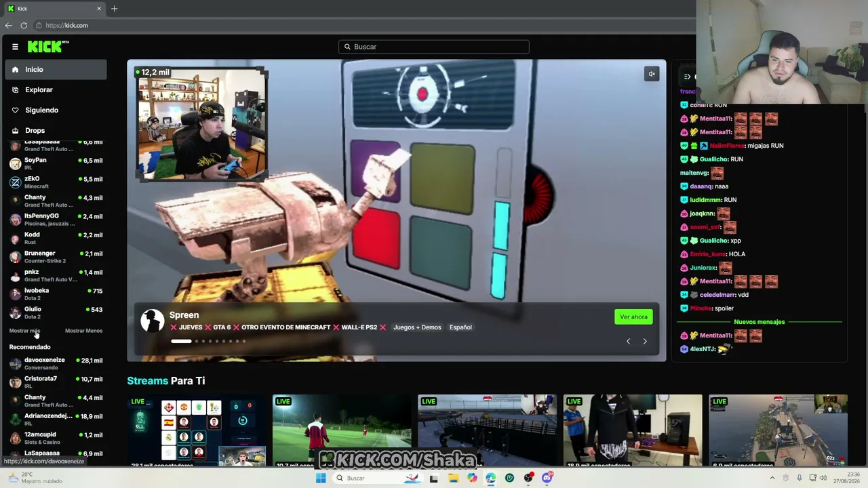Click Ver ahora button
The image size is (868, 488).
[x=633, y=317]
